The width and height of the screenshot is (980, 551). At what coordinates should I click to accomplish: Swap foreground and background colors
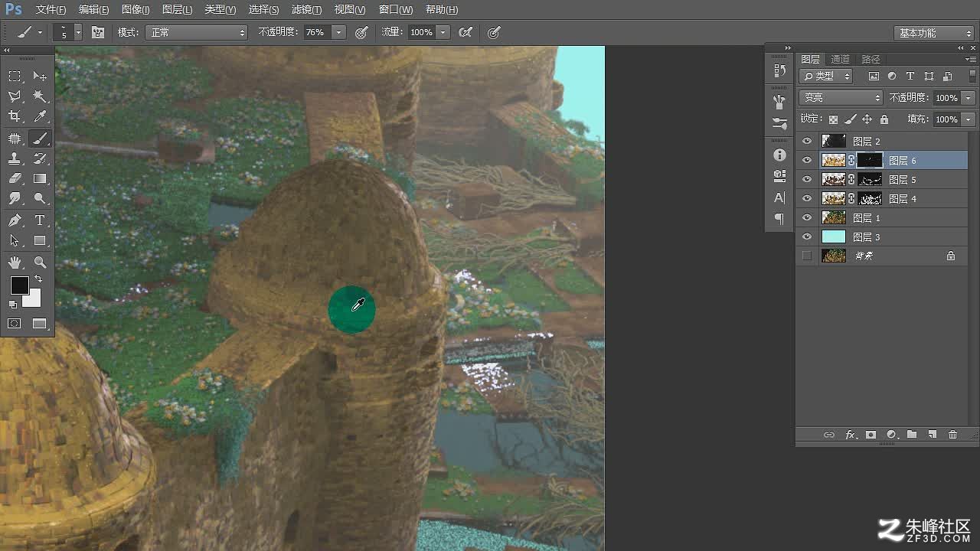point(38,279)
